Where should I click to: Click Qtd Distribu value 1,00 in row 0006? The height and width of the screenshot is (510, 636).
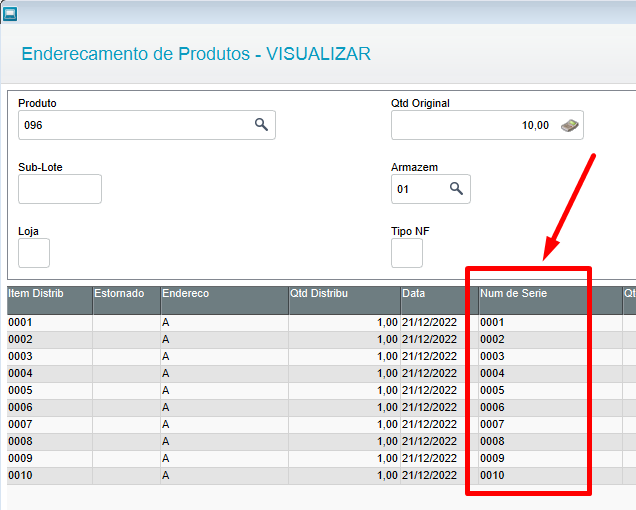coord(345,408)
